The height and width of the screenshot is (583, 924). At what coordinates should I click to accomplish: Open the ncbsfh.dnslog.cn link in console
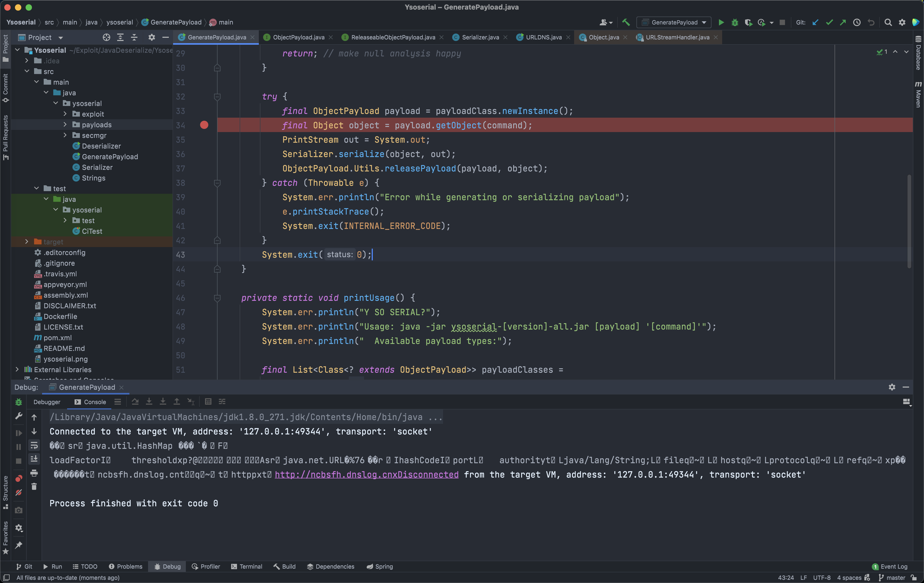(366, 474)
